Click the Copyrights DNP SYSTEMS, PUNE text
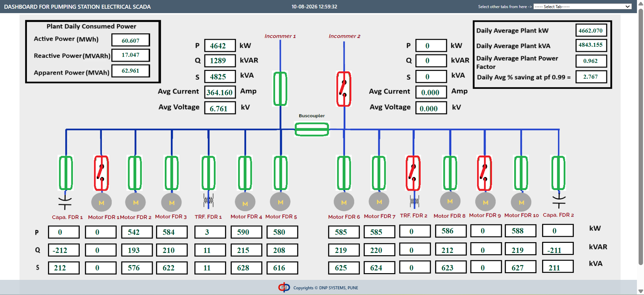Viewport: 644px width, 295px height. pos(326,288)
